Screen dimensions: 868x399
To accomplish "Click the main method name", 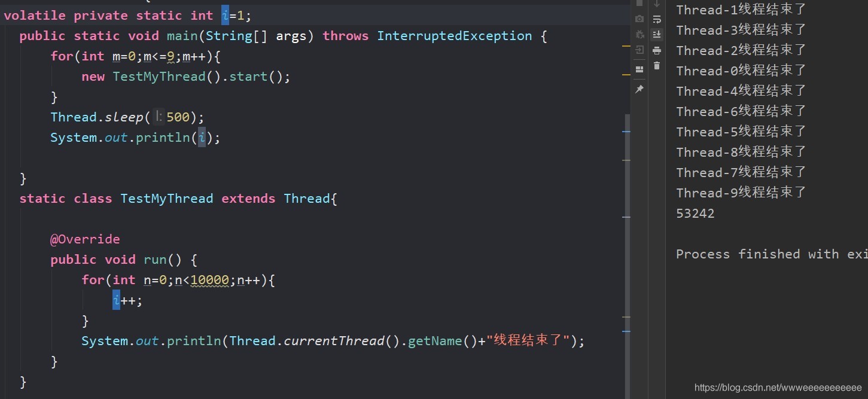I will click(182, 36).
